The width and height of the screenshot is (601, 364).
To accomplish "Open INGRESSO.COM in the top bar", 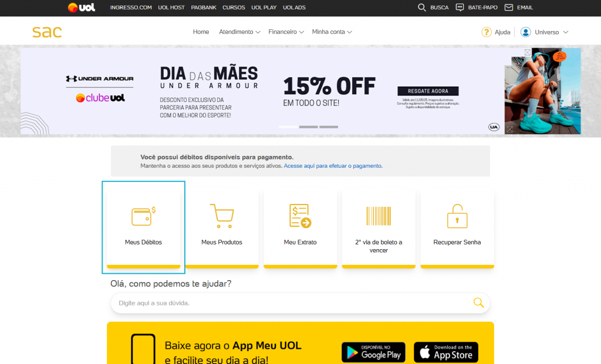I will (131, 8).
